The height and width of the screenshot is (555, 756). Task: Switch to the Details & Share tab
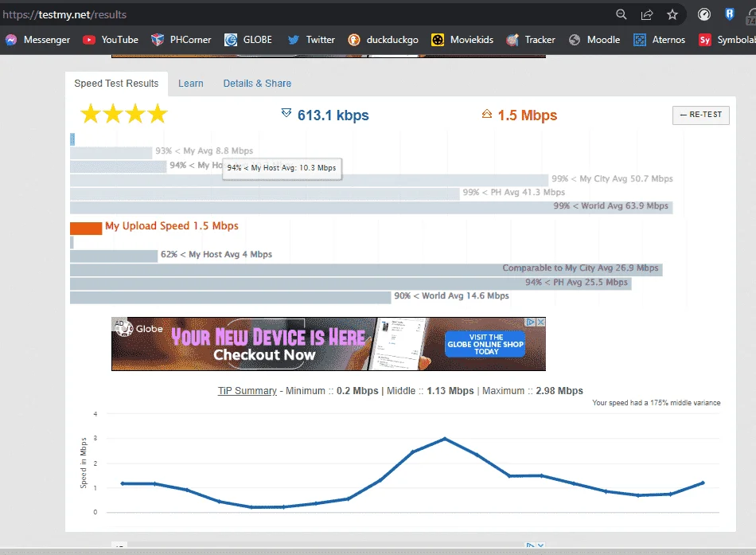pyautogui.click(x=257, y=84)
